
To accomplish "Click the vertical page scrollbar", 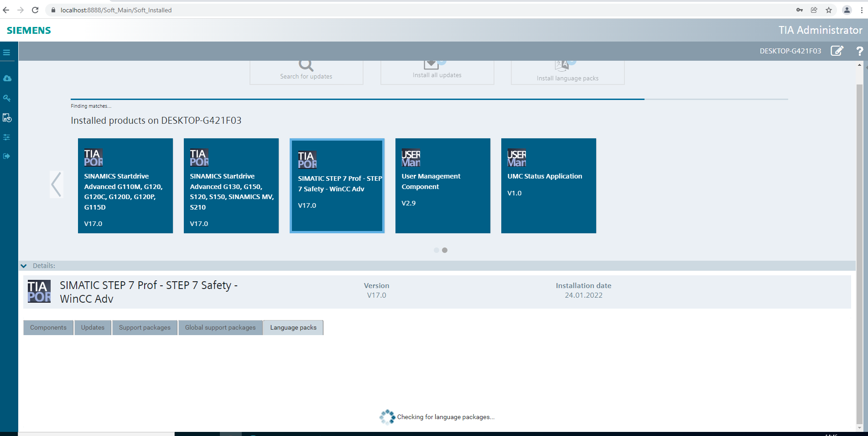I will 859,247.
